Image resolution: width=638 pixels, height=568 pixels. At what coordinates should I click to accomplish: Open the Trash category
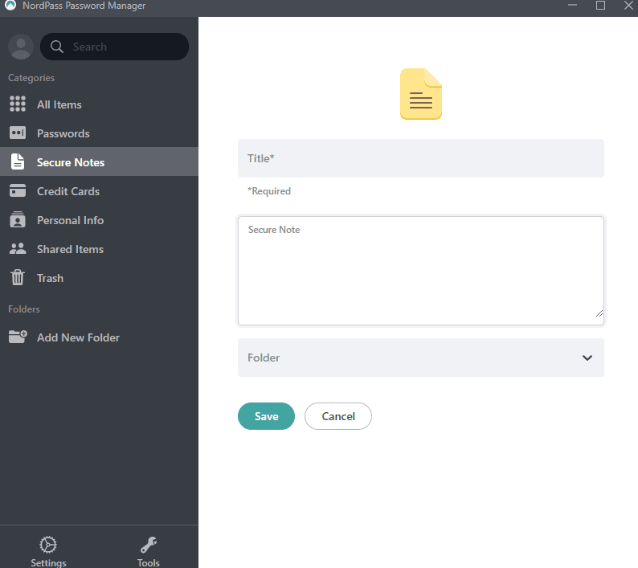coord(99,277)
